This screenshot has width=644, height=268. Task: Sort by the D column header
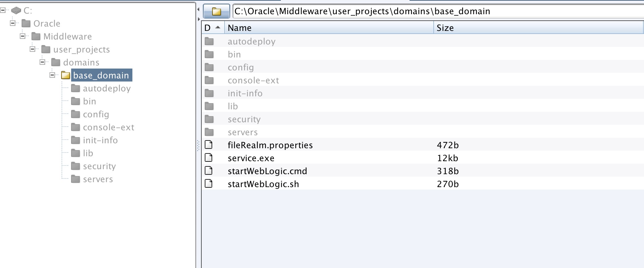pyautogui.click(x=213, y=28)
